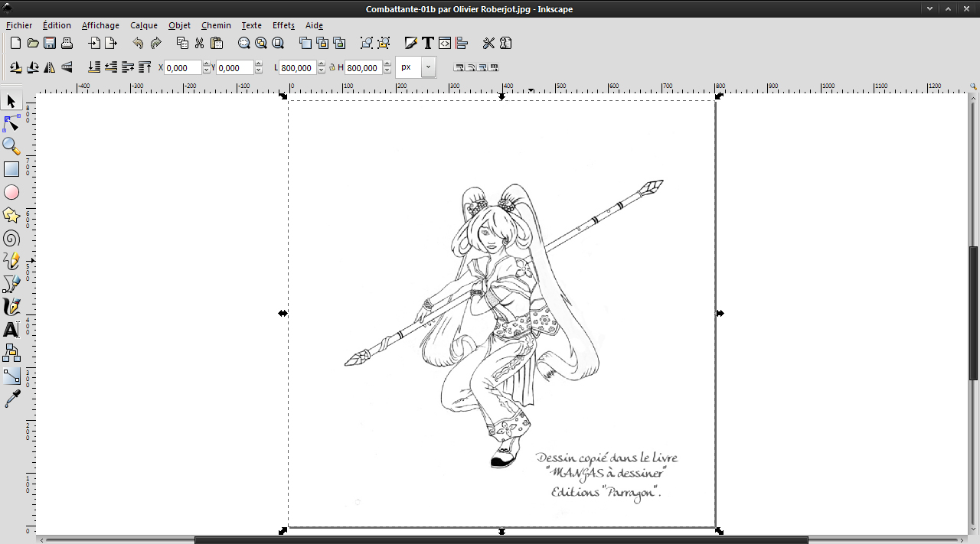Paste from clipboard
Viewport: 980px width, 544px height.
pyautogui.click(x=216, y=43)
